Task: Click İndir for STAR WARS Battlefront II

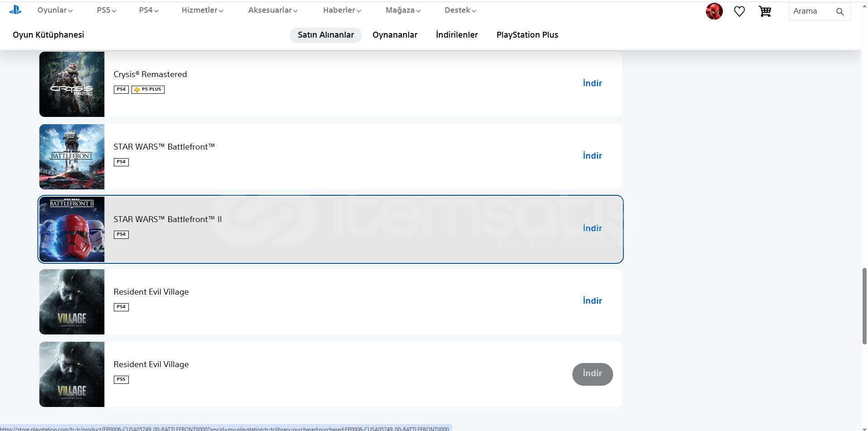Action: pos(592,228)
